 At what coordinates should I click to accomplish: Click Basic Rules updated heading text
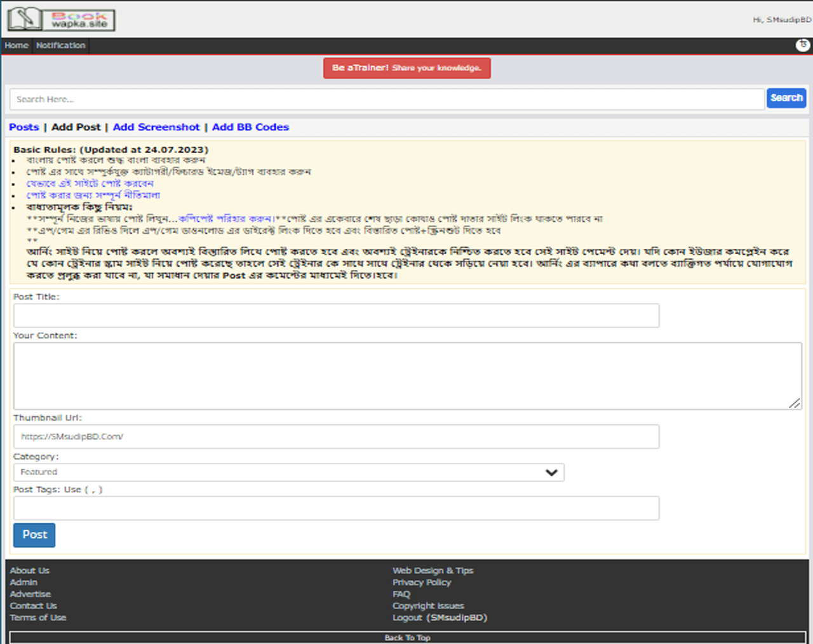111,150
